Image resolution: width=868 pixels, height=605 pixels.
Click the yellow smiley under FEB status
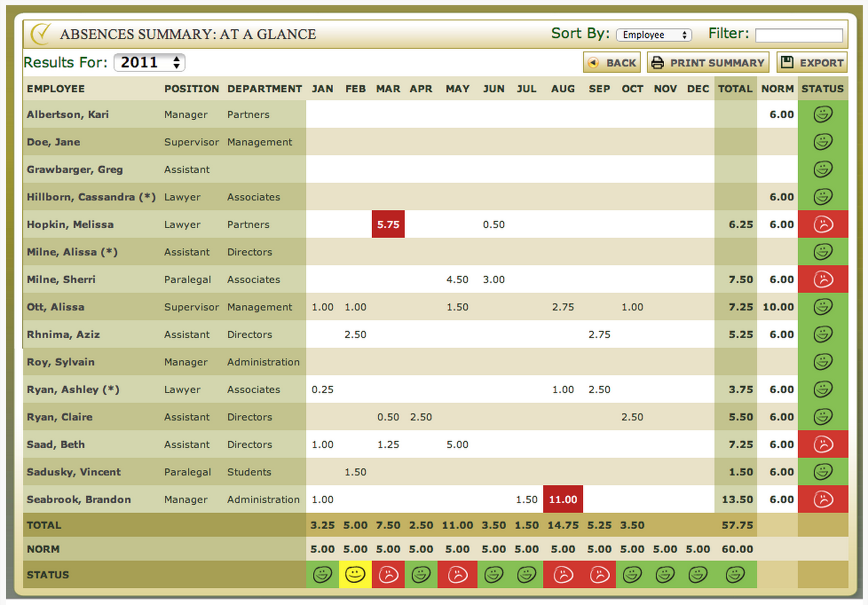pyautogui.click(x=355, y=575)
